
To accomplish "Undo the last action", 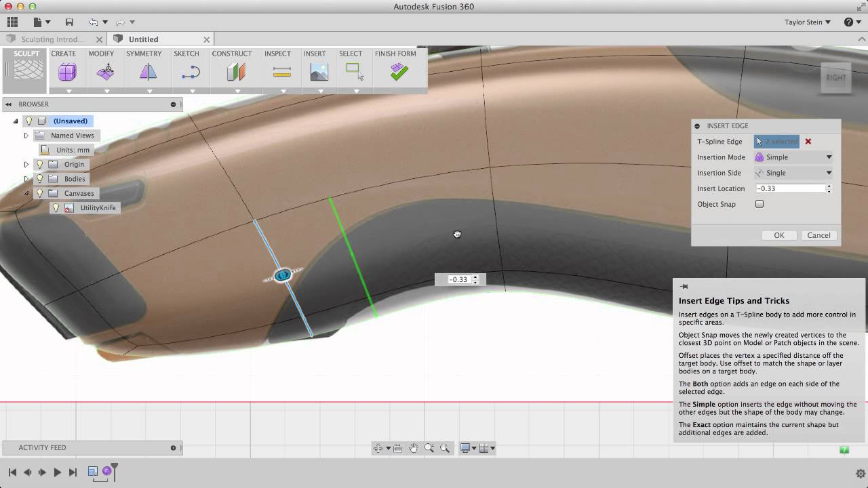I will (x=93, y=22).
